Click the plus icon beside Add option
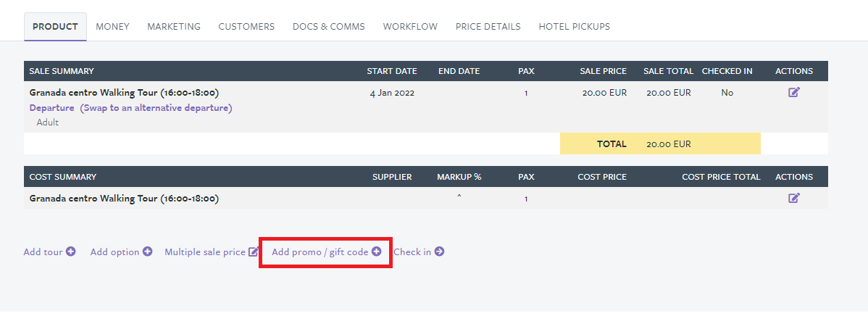 pos(147,251)
